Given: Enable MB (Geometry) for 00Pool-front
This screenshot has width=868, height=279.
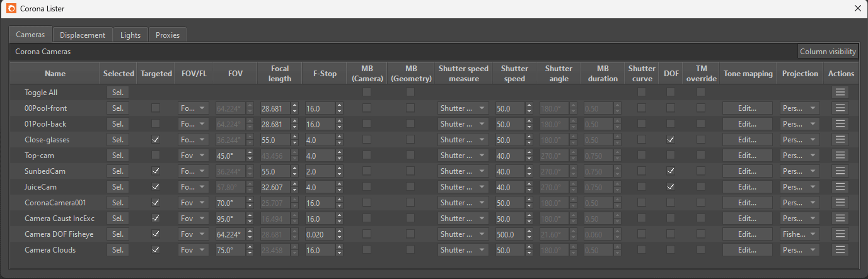Looking at the screenshot, I should coord(410,108).
